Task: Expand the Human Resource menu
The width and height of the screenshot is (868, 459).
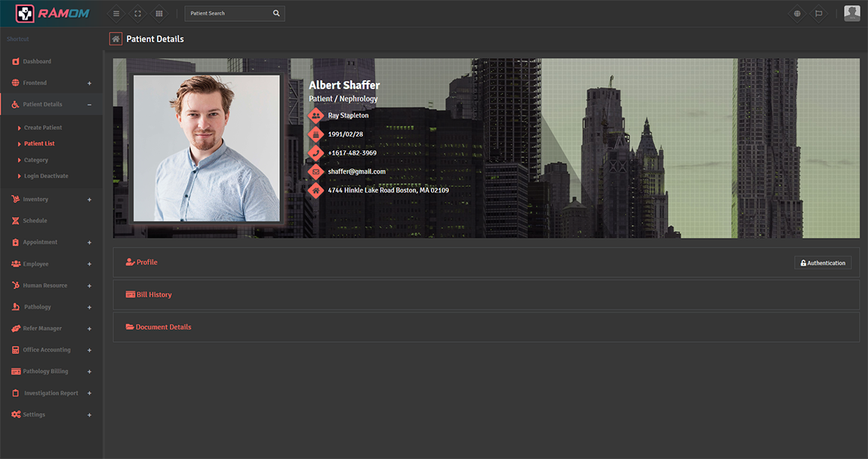Action: tap(89, 286)
